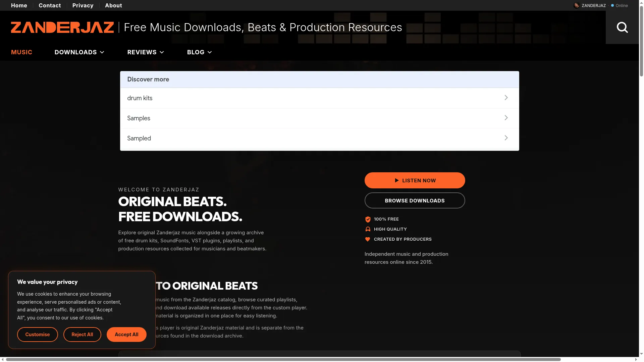Image resolution: width=644 pixels, height=362 pixels.
Task: Click the ZANDERJAZ username at top right
Action: tap(594, 6)
